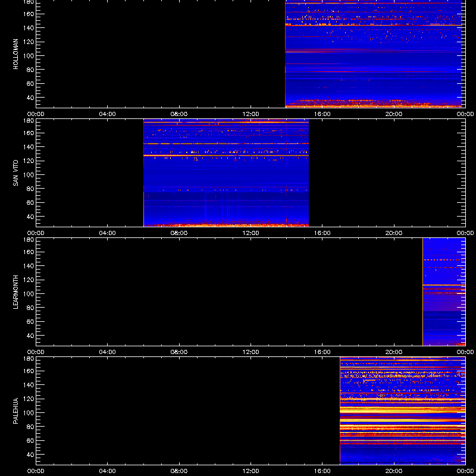Click the 20:00 time label below Holloman panel

tap(394, 114)
